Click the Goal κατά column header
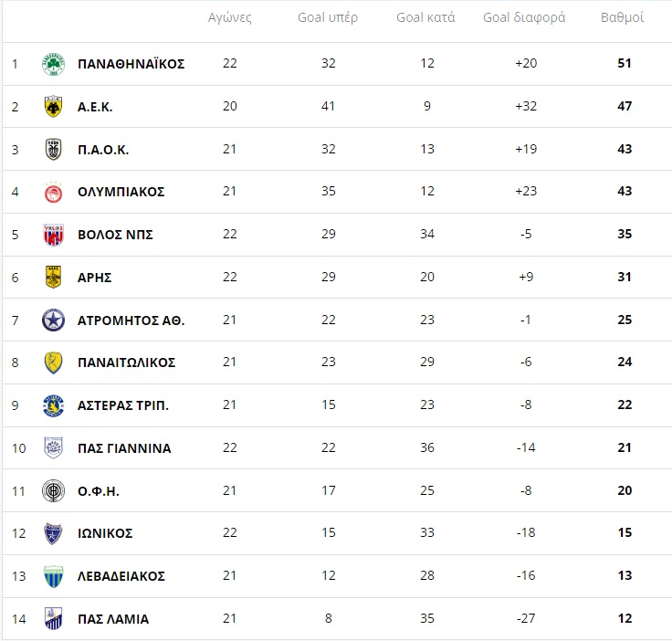Screen dimensions: 672x641 pyautogui.click(x=425, y=17)
